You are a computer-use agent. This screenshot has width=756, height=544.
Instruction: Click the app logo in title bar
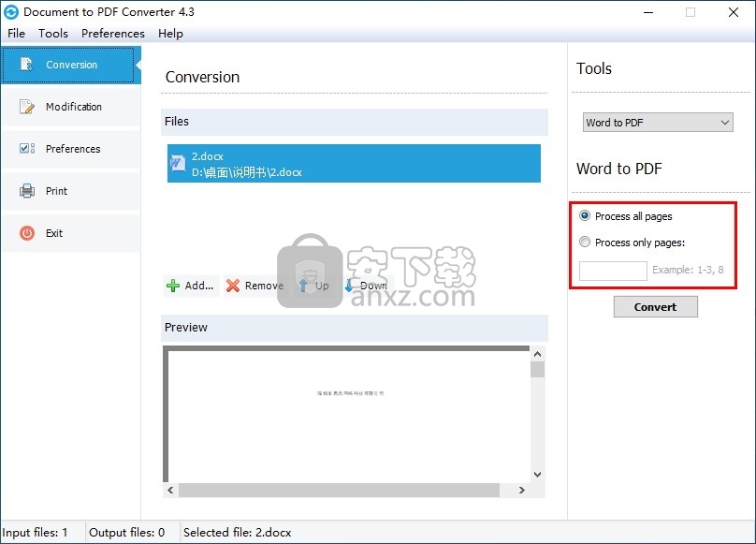click(x=11, y=12)
